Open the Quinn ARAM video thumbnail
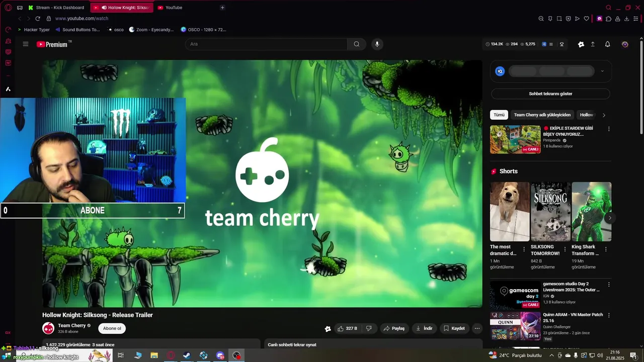The height and width of the screenshot is (362, 644). pyautogui.click(x=515, y=326)
